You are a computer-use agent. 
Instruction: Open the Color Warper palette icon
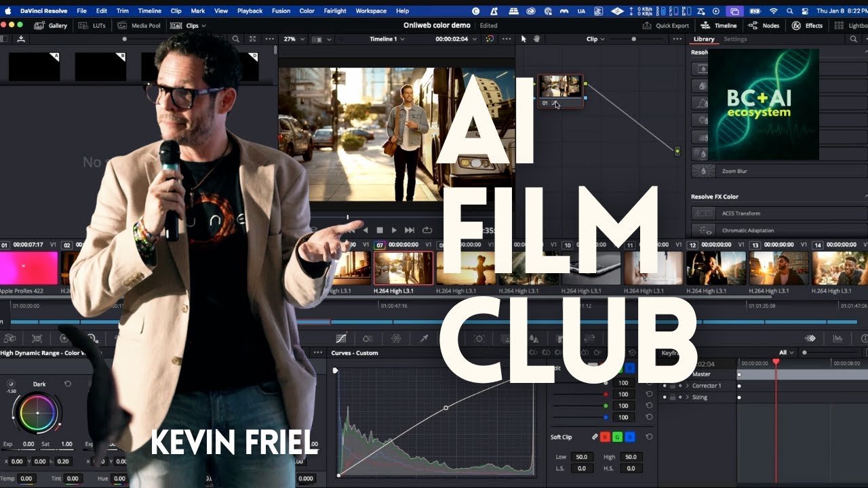click(x=397, y=338)
